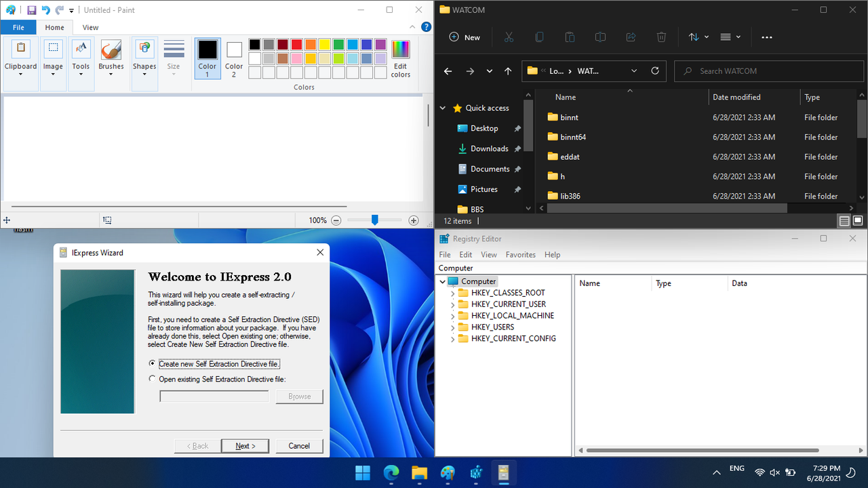868x488 pixels.
Task: Open the address bar history dropdown in WATCOM
Action: coord(634,70)
